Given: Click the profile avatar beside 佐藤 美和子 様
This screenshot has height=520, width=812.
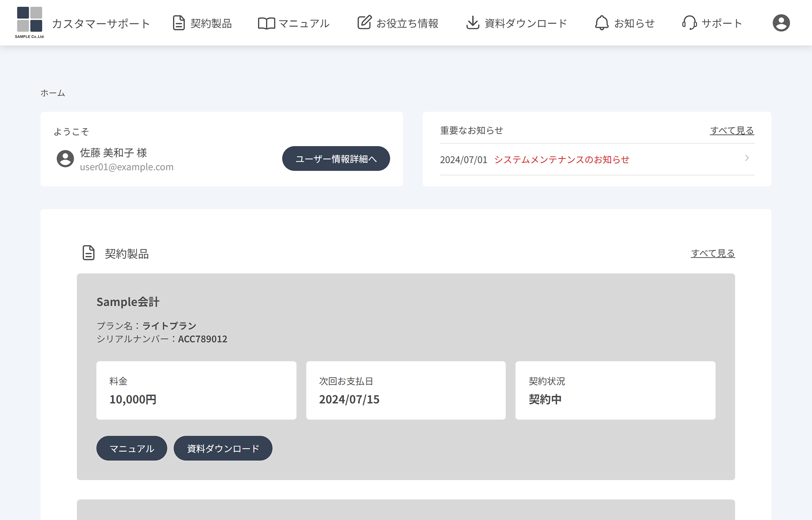Looking at the screenshot, I should click(65, 159).
